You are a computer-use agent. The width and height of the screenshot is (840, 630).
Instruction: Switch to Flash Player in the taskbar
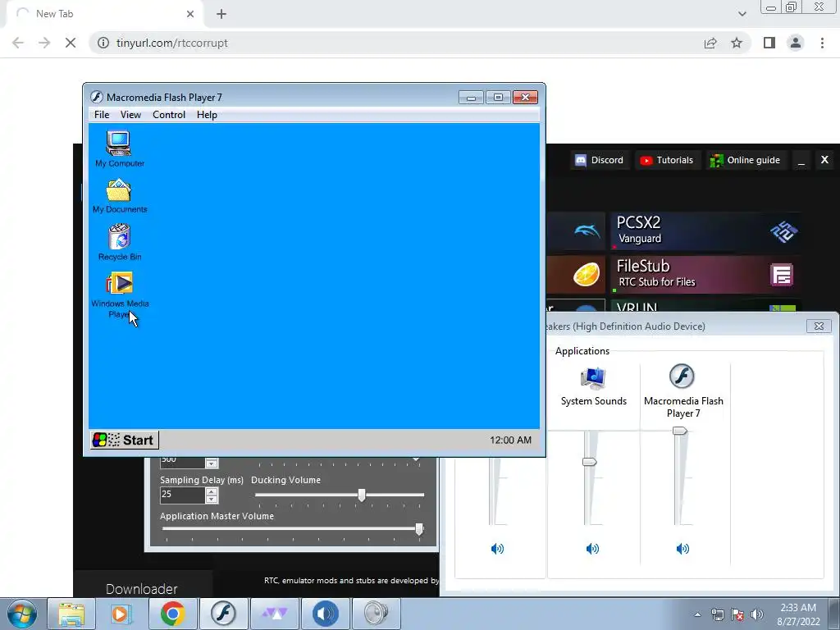(x=223, y=614)
